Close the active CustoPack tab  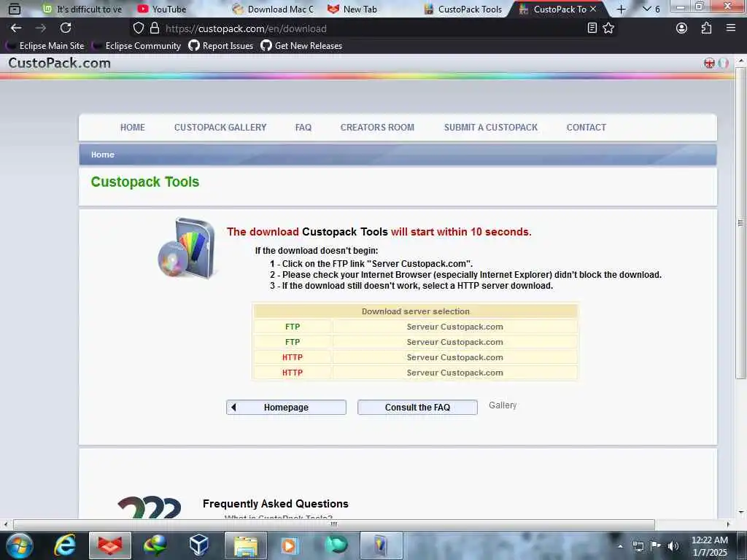(x=592, y=9)
